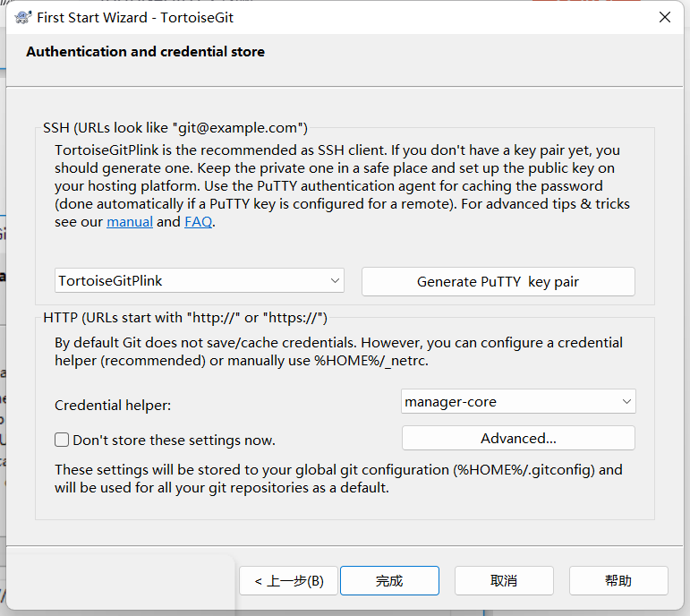
Task: Finish the wizard with 完成 button
Action: pyautogui.click(x=389, y=581)
